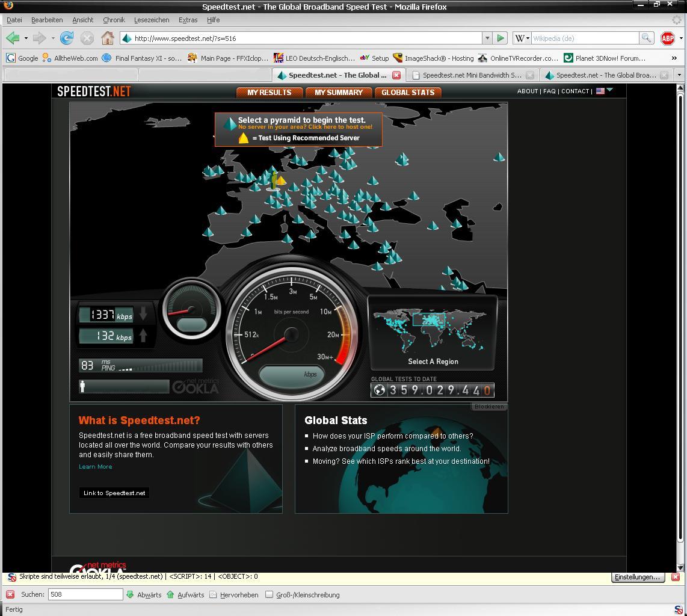Open MY SUMMARY
This screenshot has width=687, height=616.
[x=339, y=93]
